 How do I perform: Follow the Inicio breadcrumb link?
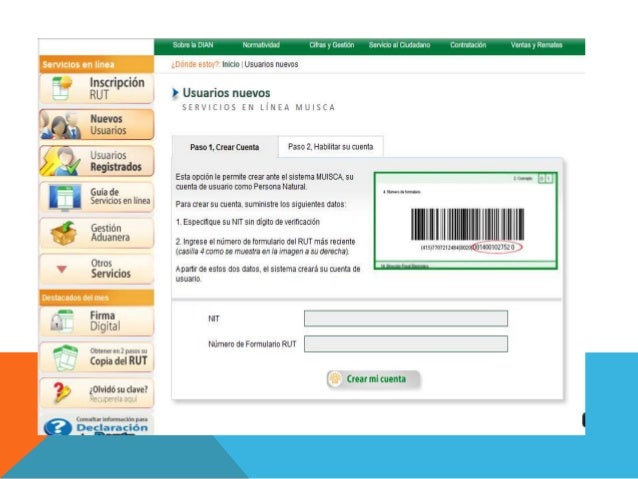[231, 64]
